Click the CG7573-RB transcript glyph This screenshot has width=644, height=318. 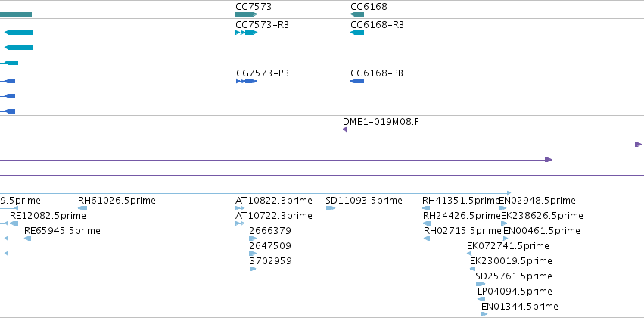tap(247, 33)
